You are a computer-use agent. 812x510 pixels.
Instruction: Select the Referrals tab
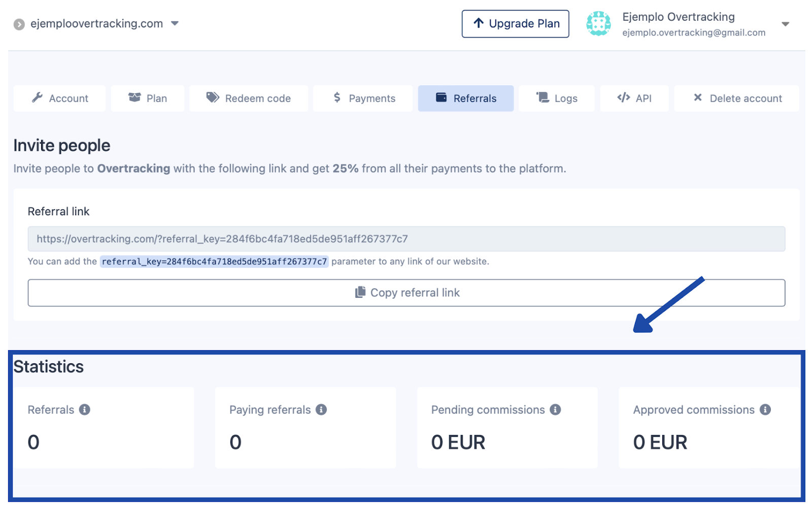pyautogui.click(x=466, y=98)
